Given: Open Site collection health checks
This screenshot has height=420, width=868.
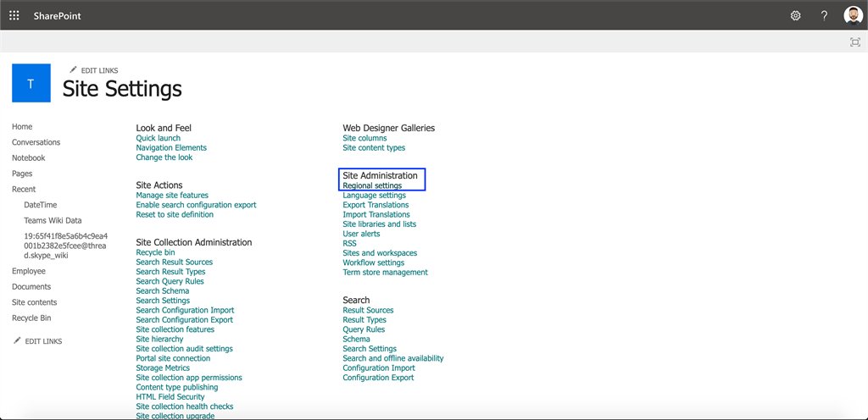Looking at the screenshot, I should (185, 406).
